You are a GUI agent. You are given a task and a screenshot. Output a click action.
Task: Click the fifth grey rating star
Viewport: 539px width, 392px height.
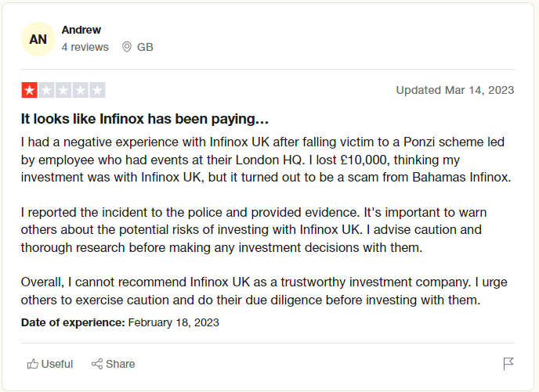click(x=97, y=90)
